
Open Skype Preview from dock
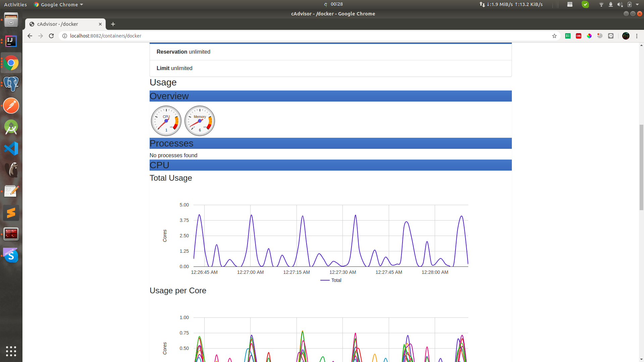pyautogui.click(x=11, y=256)
